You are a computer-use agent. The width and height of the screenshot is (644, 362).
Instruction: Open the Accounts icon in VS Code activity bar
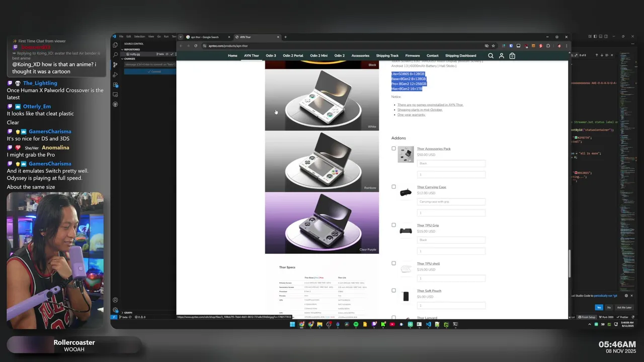[x=115, y=300]
